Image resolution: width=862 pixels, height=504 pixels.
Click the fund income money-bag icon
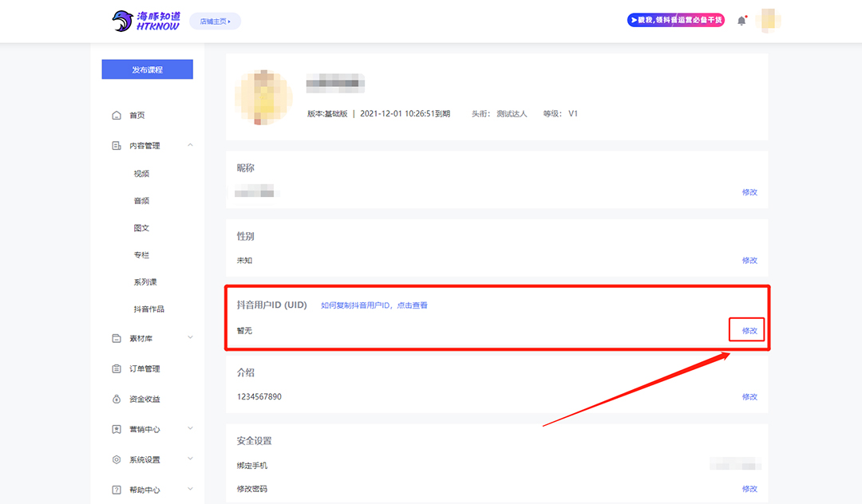coord(117,400)
